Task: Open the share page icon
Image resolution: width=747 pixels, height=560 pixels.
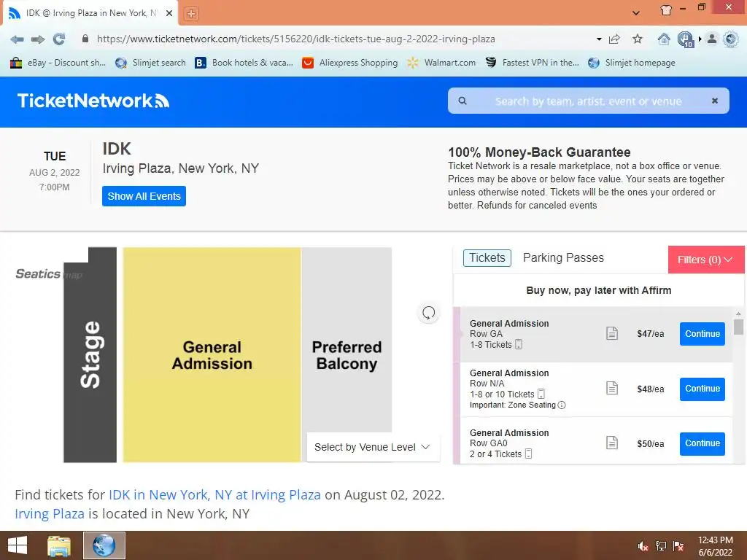Action: [x=614, y=39]
